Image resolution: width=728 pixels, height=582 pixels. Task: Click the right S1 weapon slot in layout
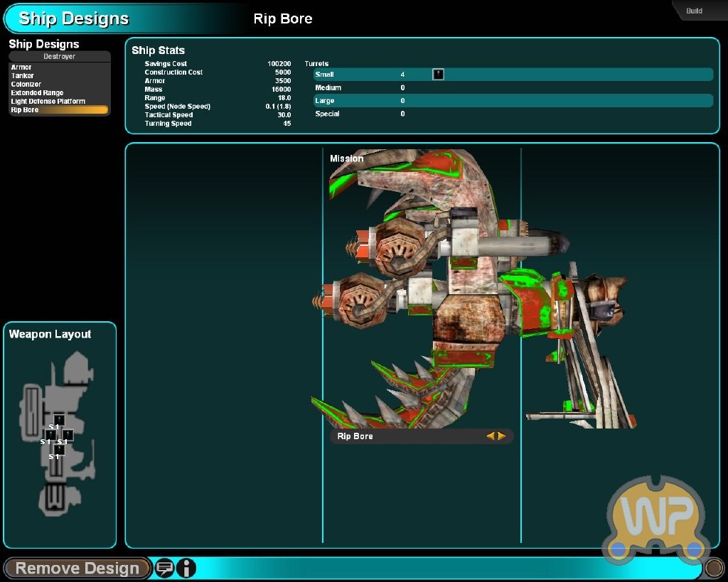(x=68, y=435)
